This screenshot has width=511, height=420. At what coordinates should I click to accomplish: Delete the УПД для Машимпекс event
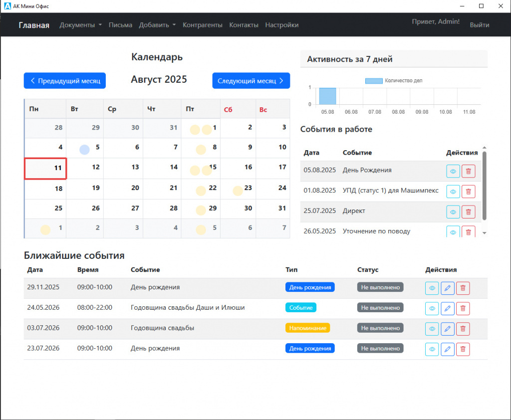[x=468, y=192]
